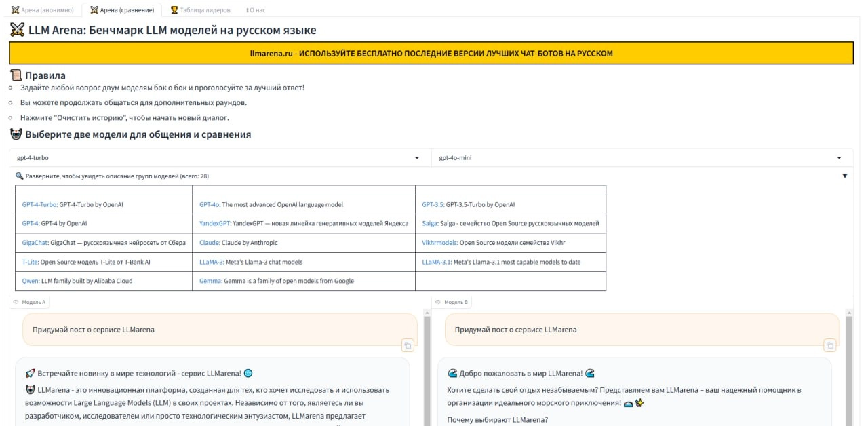Viewport: 868px width, 426px height.
Task: Open the LLaMA-3.1 link
Action: 437,262
